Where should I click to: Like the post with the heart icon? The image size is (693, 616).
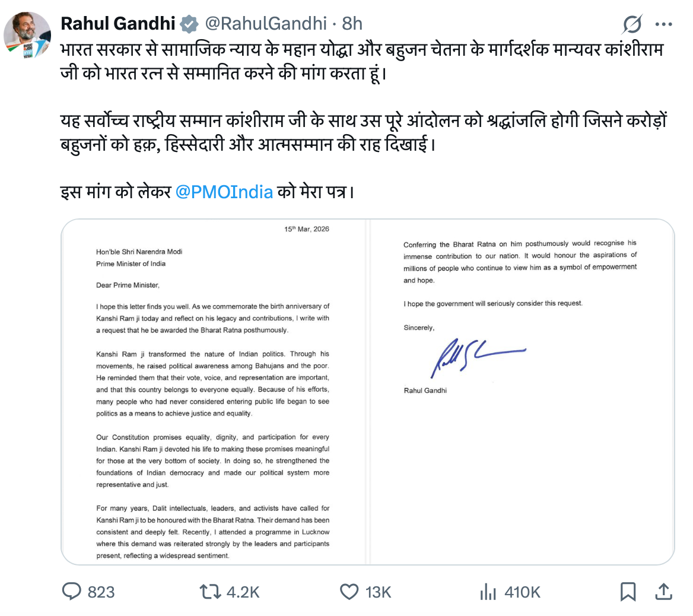point(349,592)
